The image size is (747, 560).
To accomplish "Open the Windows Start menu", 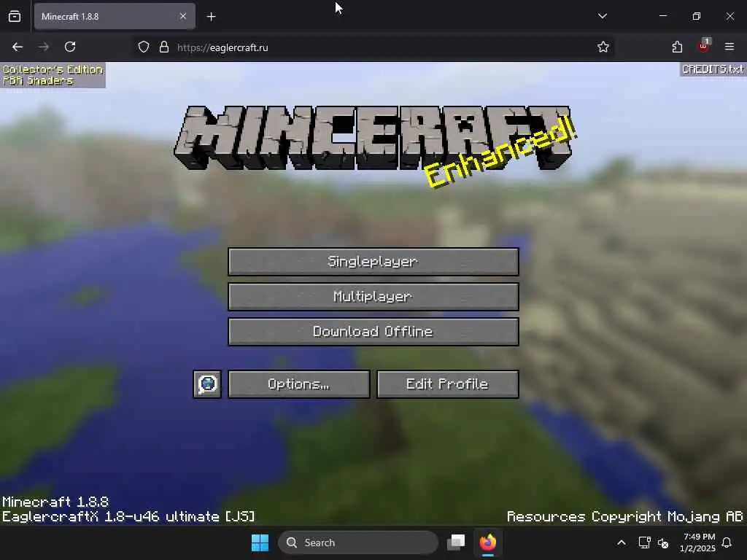I will tap(260, 542).
